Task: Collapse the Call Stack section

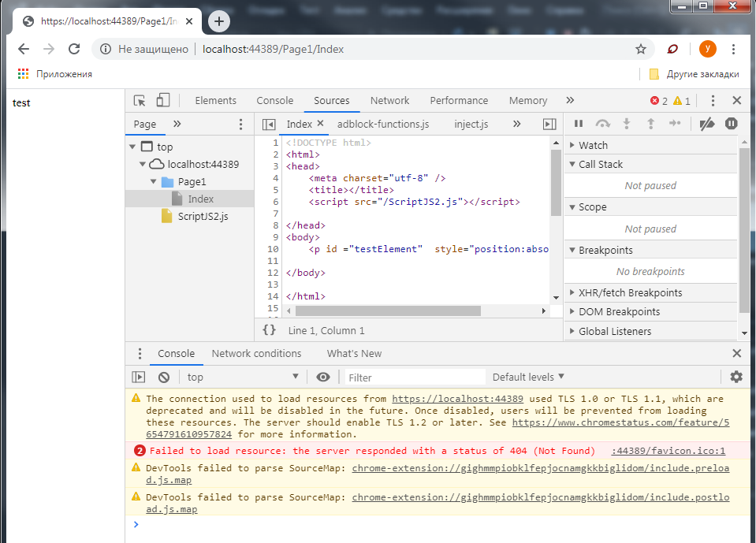Action: click(650, 164)
